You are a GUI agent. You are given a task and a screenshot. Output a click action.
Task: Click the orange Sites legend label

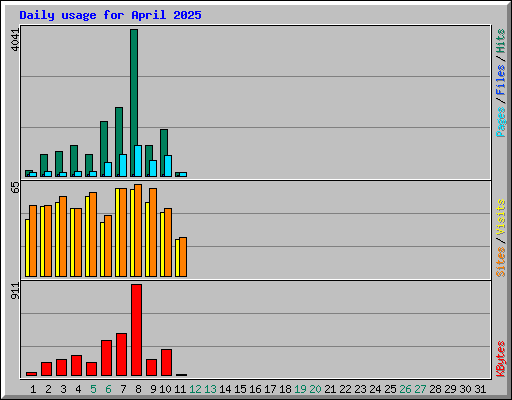point(501,262)
